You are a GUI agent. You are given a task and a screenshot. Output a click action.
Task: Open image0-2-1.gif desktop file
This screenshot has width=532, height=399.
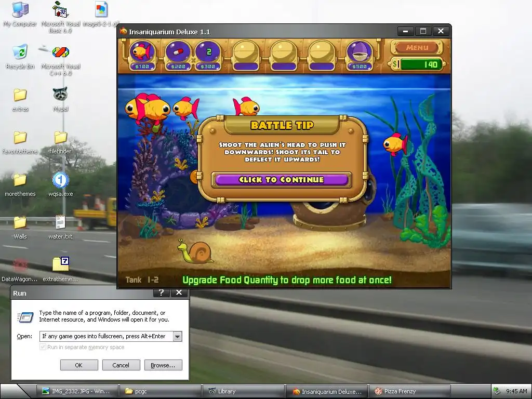tap(101, 14)
